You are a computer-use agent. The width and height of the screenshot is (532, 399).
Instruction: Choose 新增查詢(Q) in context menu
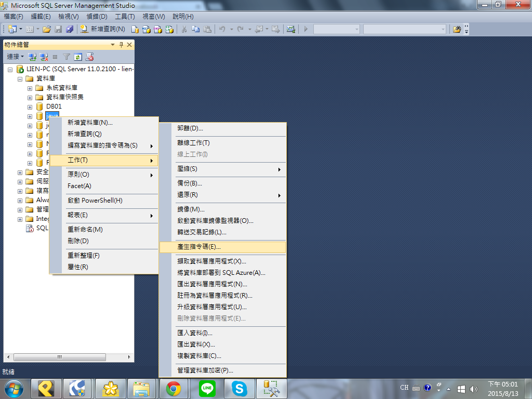(104, 134)
